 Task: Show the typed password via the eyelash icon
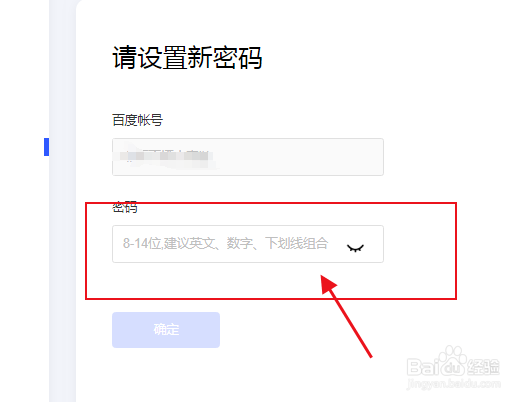(x=355, y=248)
